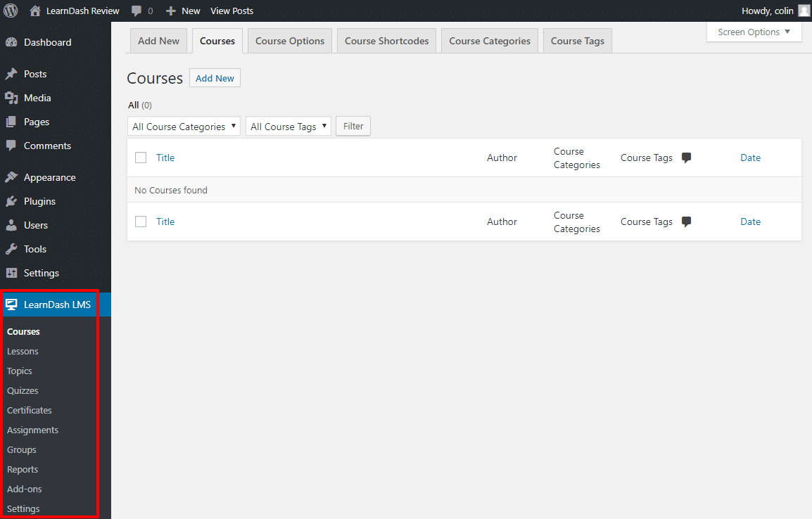Sort courses by the Date column header
This screenshot has height=519, width=812.
pos(750,158)
